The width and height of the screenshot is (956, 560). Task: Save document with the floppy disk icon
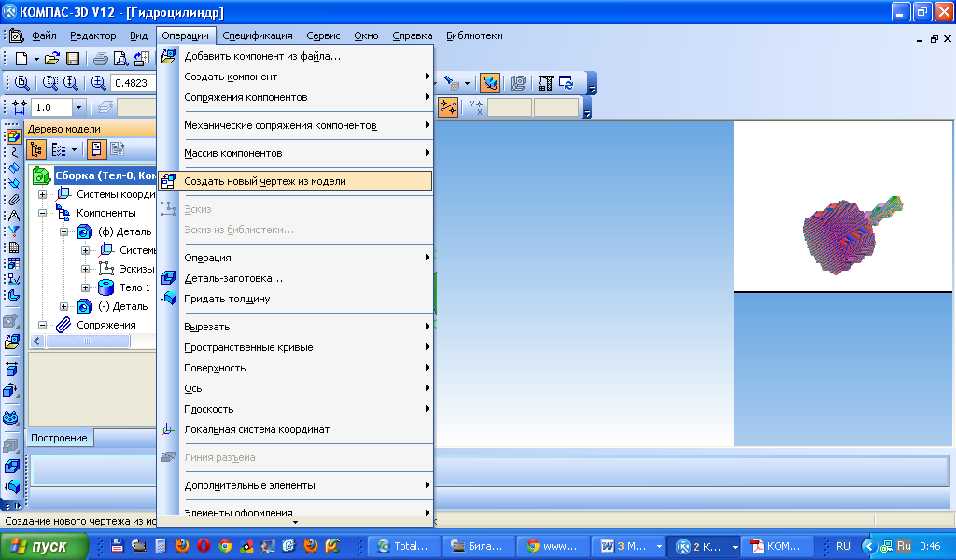click(73, 59)
